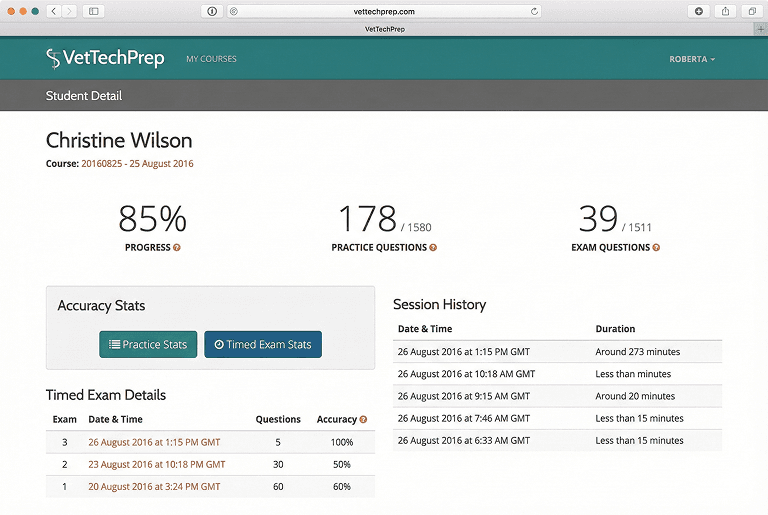Click the Progress help question icon
This screenshot has width=768, height=515.
point(177,247)
